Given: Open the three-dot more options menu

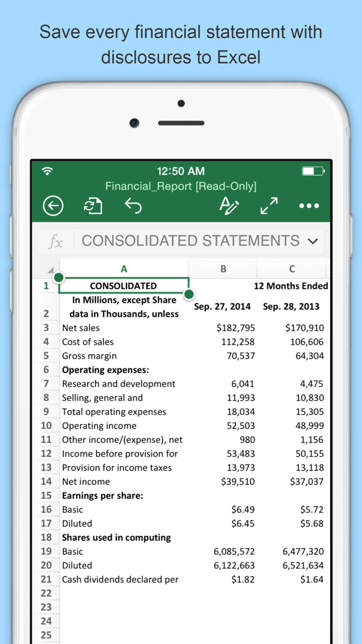Looking at the screenshot, I should click(309, 206).
